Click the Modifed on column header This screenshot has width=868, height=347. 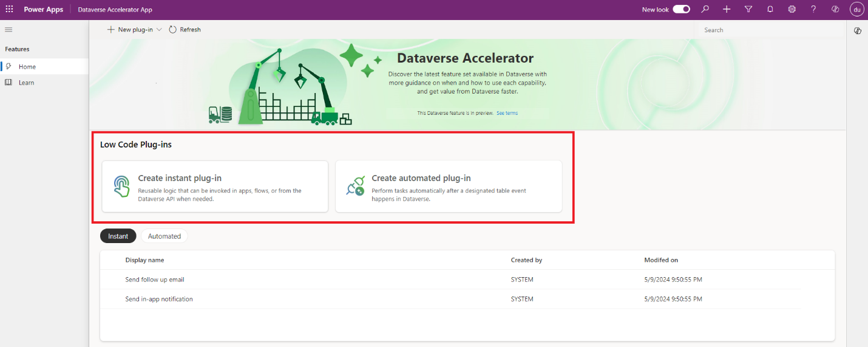click(x=661, y=260)
